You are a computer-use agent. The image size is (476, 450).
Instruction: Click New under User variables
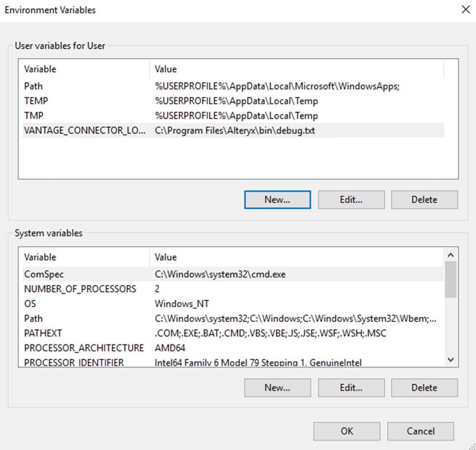277,200
